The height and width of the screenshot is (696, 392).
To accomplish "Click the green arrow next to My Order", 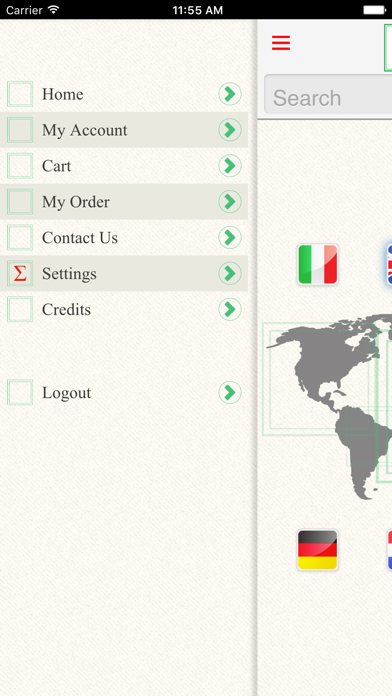I will pyautogui.click(x=230, y=202).
